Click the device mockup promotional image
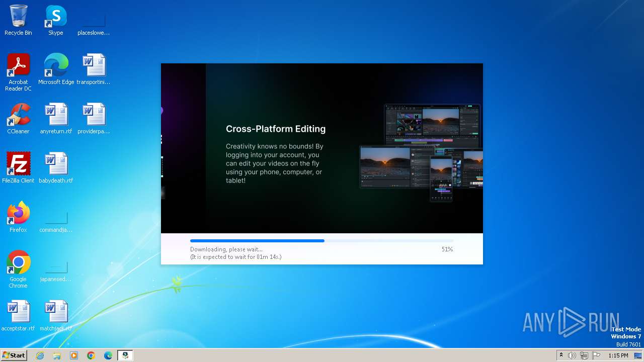Screen dimensions: 644x362 421,152
